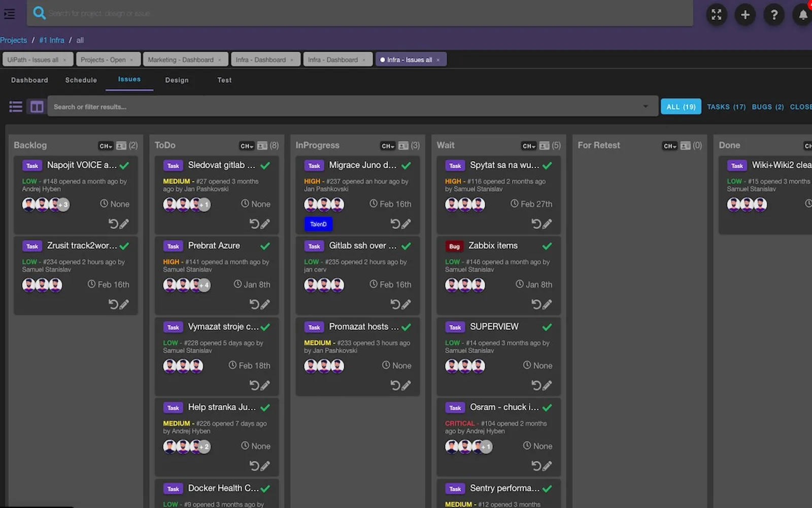The width and height of the screenshot is (812, 508).
Task: Click edit pencil on Prebrat Azure card
Action: tap(265, 304)
